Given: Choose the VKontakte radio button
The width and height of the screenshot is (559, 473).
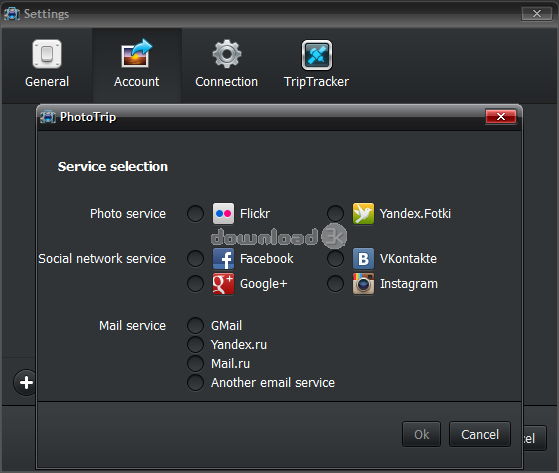Looking at the screenshot, I should click(x=335, y=258).
